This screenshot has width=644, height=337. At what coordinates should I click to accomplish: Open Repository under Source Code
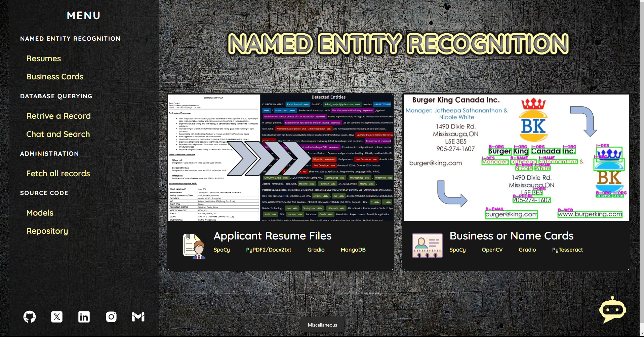[x=47, y=231]
